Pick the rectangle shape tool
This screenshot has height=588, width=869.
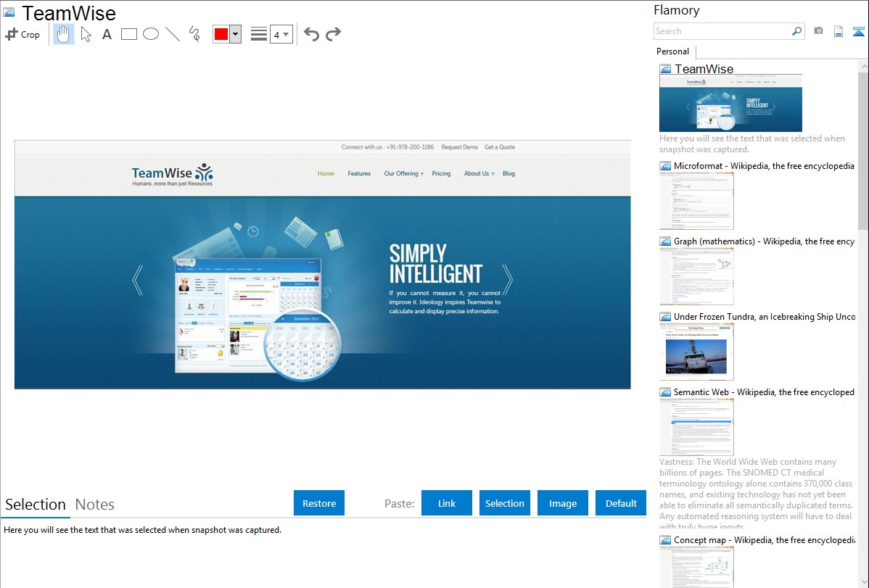129,34
